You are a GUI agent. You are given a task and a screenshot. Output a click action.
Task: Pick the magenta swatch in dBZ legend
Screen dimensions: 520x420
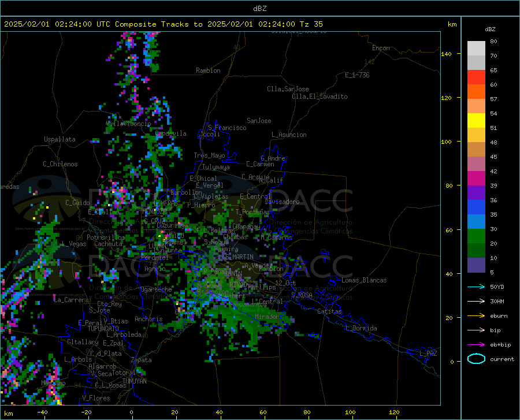476,179
